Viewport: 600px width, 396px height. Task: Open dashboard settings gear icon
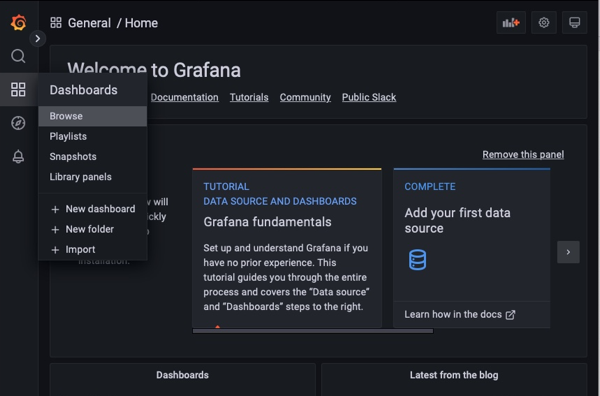(544, 23)
